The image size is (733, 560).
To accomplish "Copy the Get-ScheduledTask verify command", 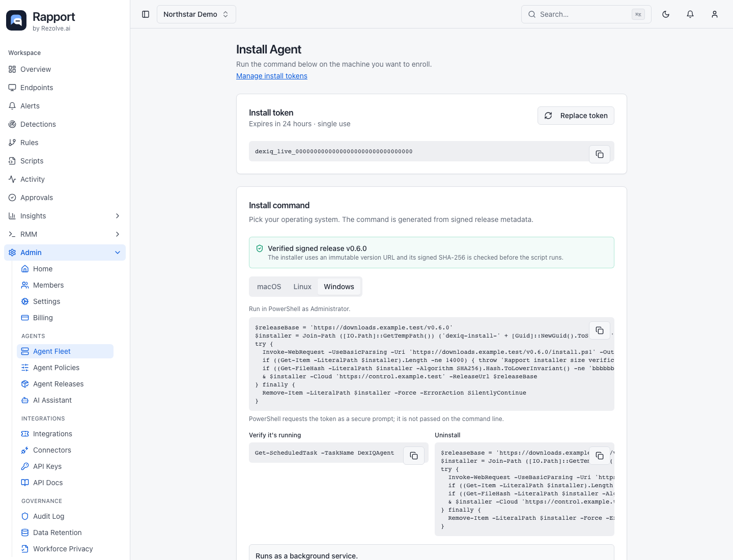I will (414, 456).
